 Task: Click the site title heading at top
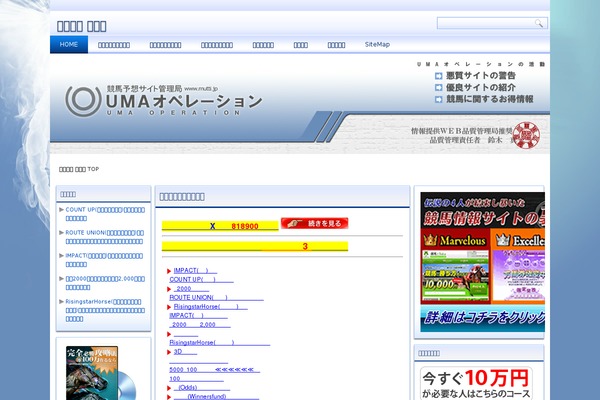coord(82,26)
